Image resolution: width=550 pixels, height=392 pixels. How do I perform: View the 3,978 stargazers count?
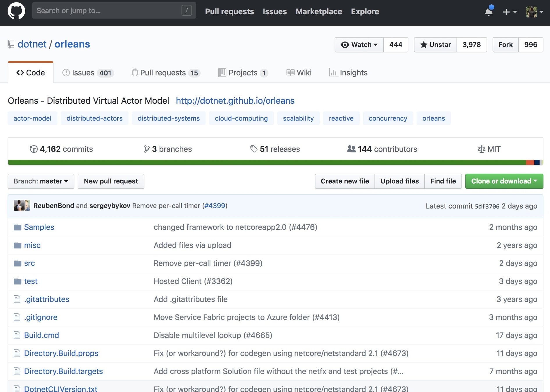coord(472,45)
